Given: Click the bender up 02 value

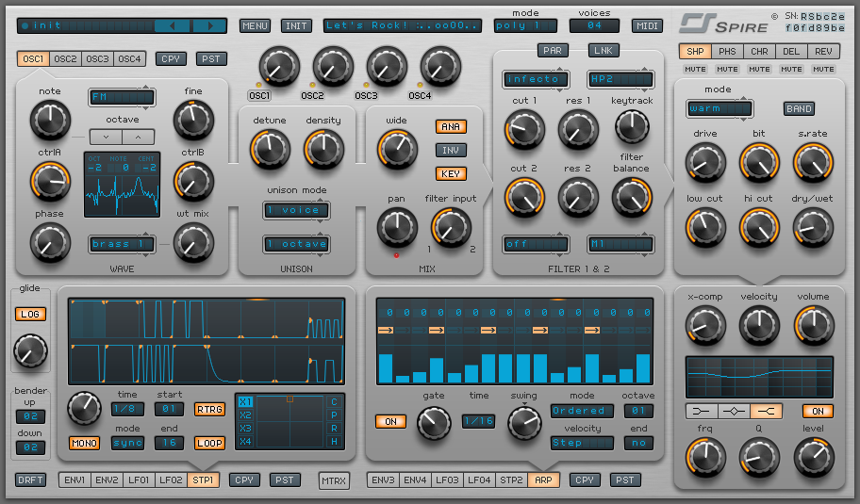Looking at the screenshot, I should click(x=31, y=415).
